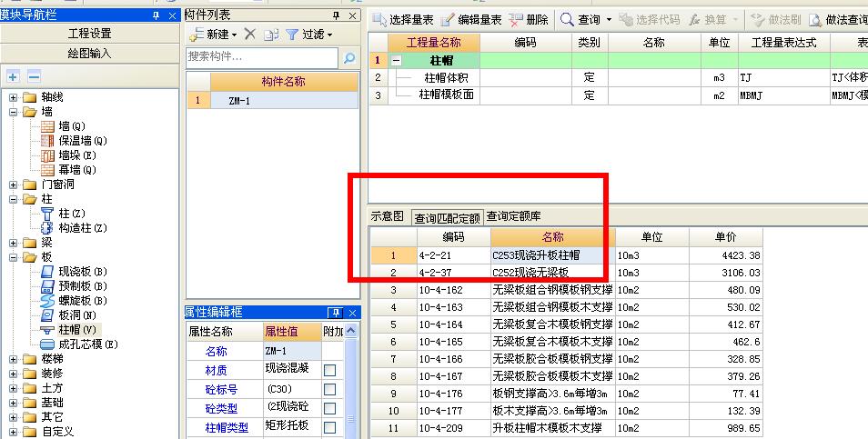Click the blue minus collapse-all icon
Viewport: 868px width, 439px height.
34,77
